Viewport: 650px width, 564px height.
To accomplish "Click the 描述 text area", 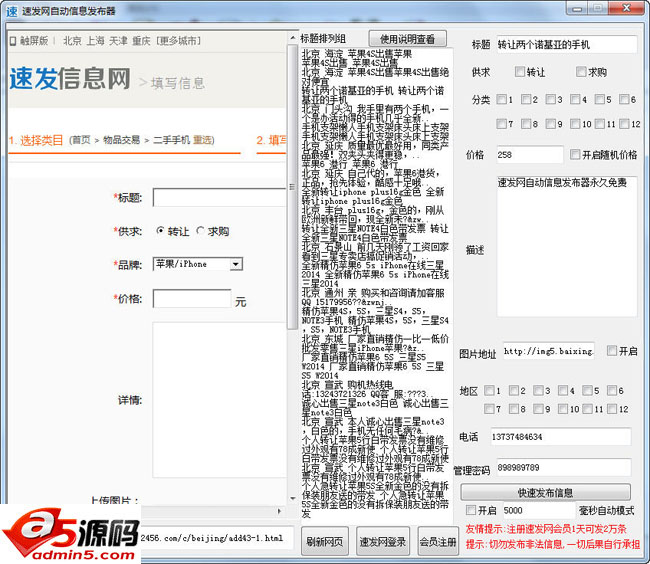I will (x=566, y=246).
